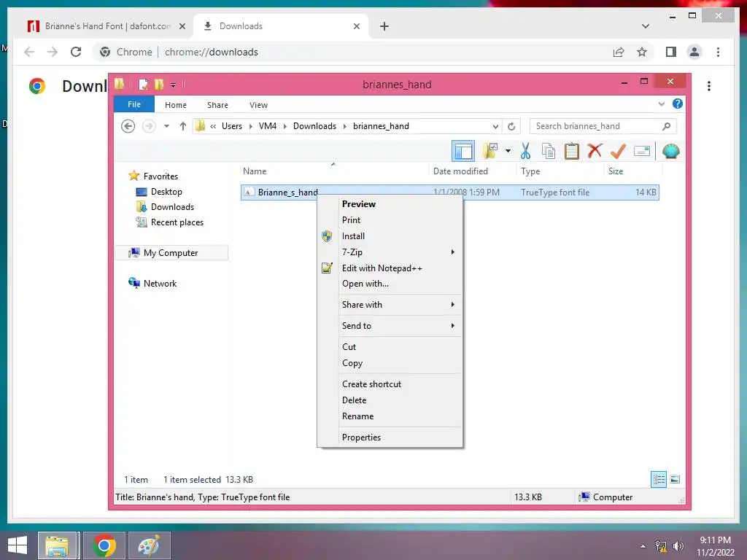Open the Share ribbon tab

217,105
